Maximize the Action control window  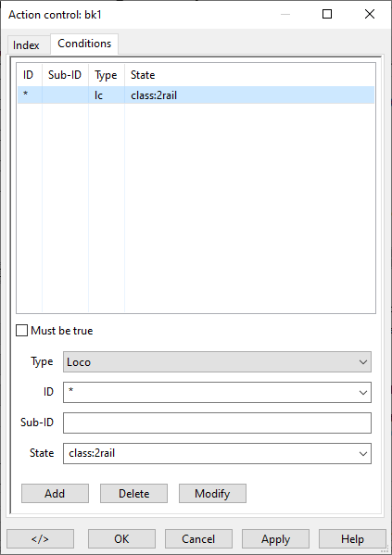327,14
